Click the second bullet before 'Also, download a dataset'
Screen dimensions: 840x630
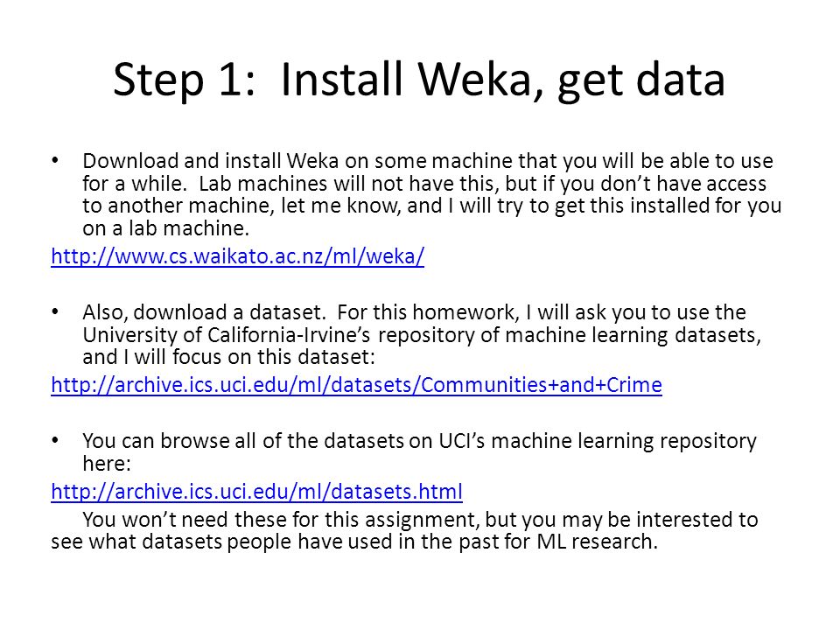55,311
